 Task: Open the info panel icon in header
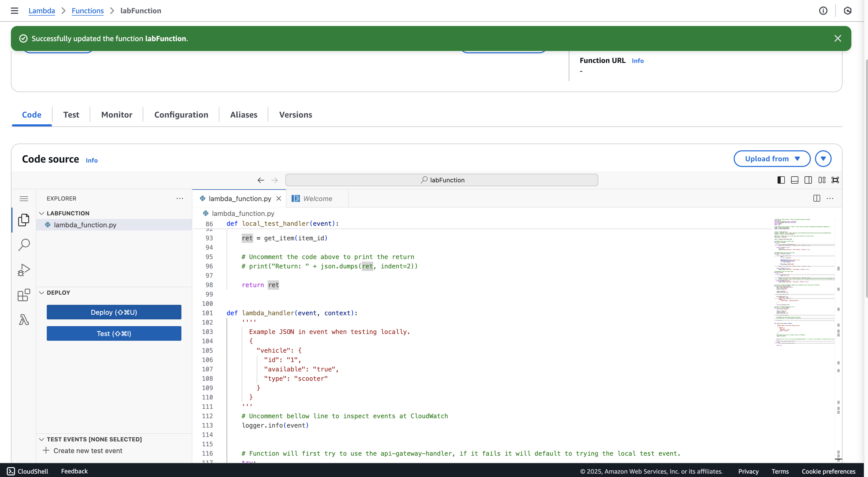[823, 11]
